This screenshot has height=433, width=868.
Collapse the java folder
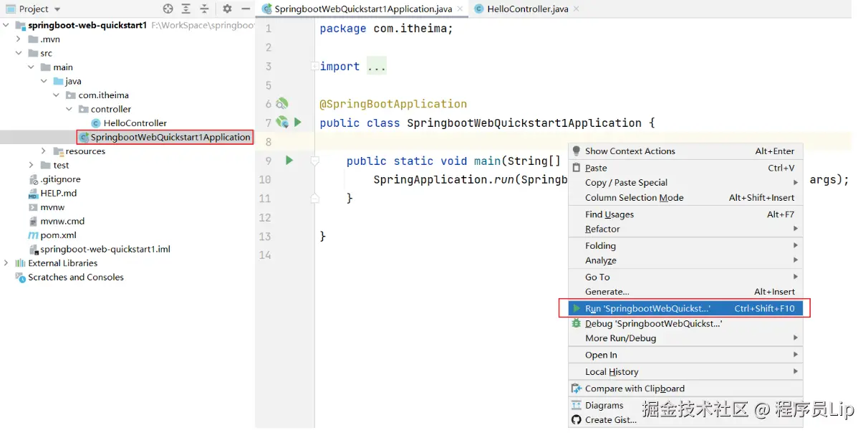44,81
